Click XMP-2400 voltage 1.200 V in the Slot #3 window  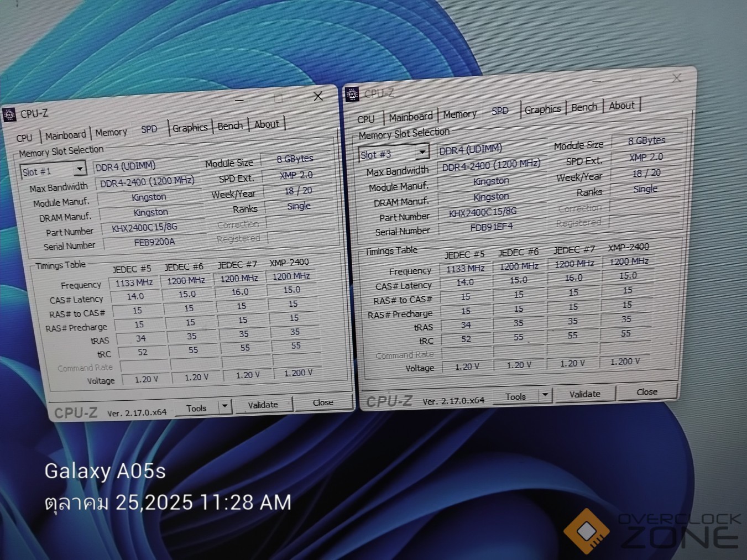[x=625, y=362]
